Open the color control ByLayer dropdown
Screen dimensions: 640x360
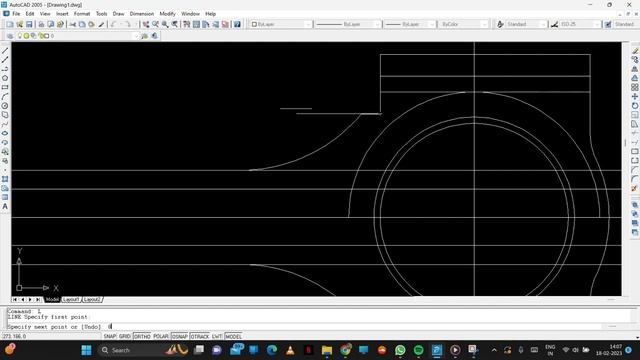(x=281, y=24)
